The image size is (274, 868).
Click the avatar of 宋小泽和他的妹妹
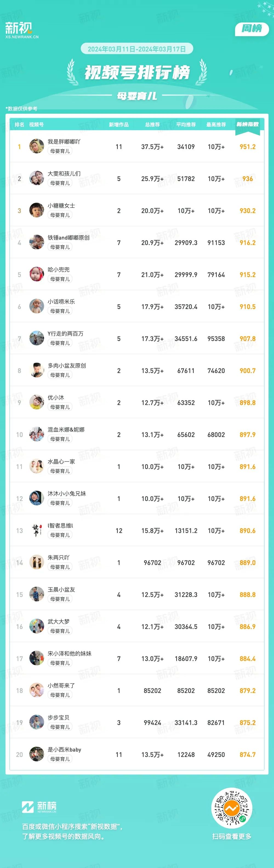pyautogui.click(x=36, y=659)
